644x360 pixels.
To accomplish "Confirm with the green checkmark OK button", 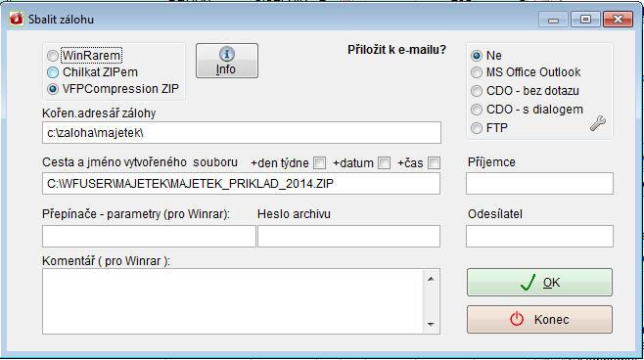I will (x=539, y=283).
